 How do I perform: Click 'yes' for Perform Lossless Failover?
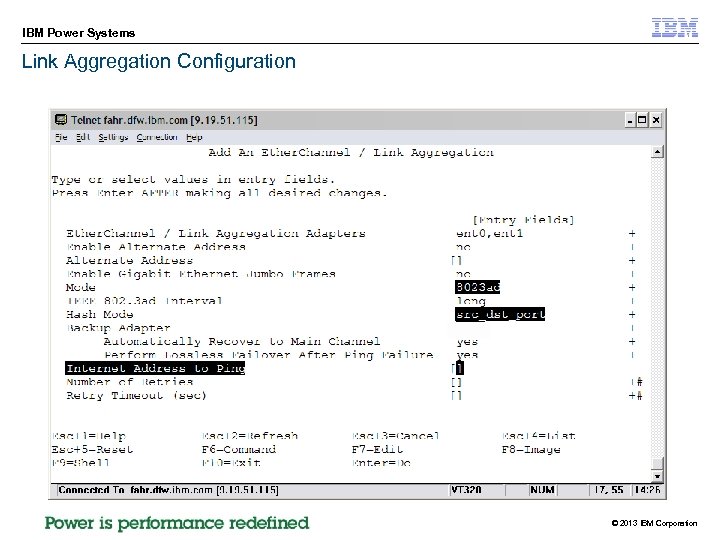coord(467,355)
